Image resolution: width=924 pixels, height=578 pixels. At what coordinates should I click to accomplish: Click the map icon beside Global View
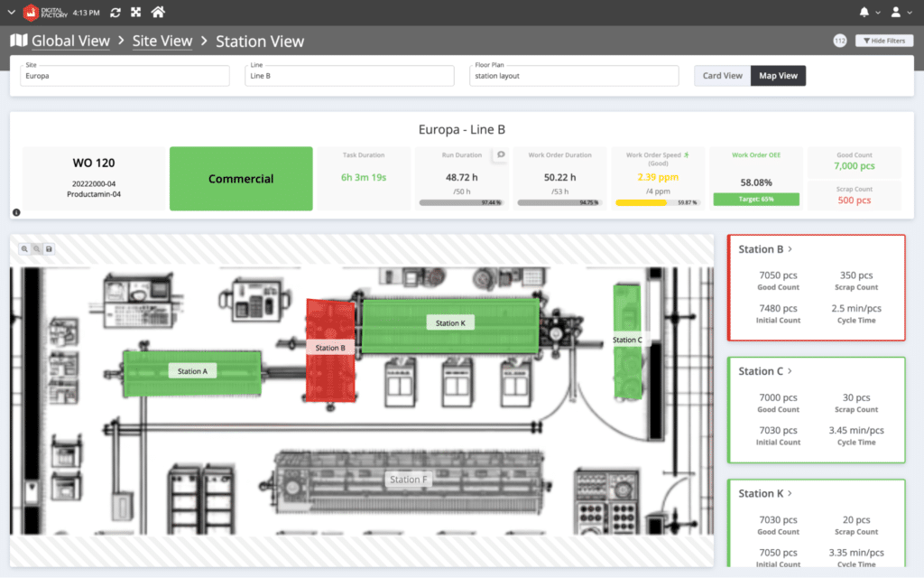pyautogui.click(x=19, y=41)
